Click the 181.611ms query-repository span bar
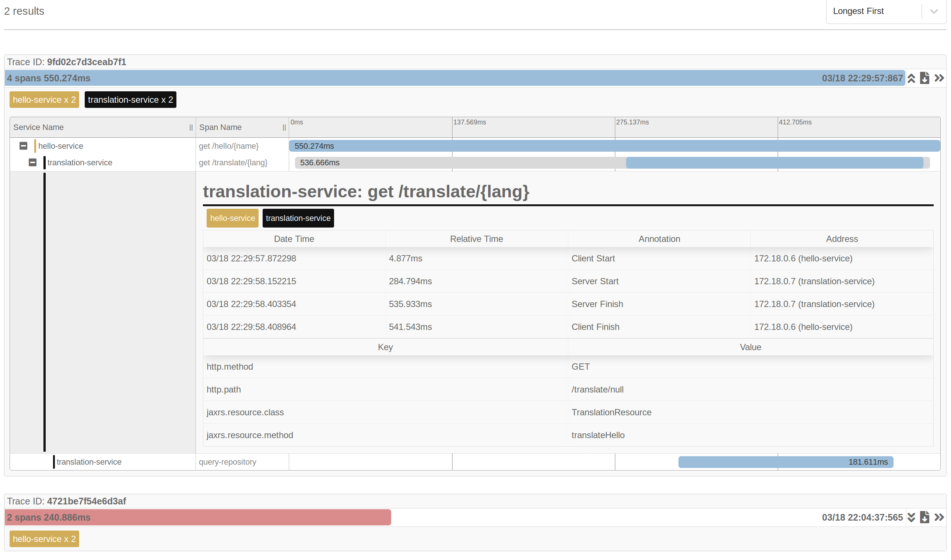951x560 pixels. (785, 462)
